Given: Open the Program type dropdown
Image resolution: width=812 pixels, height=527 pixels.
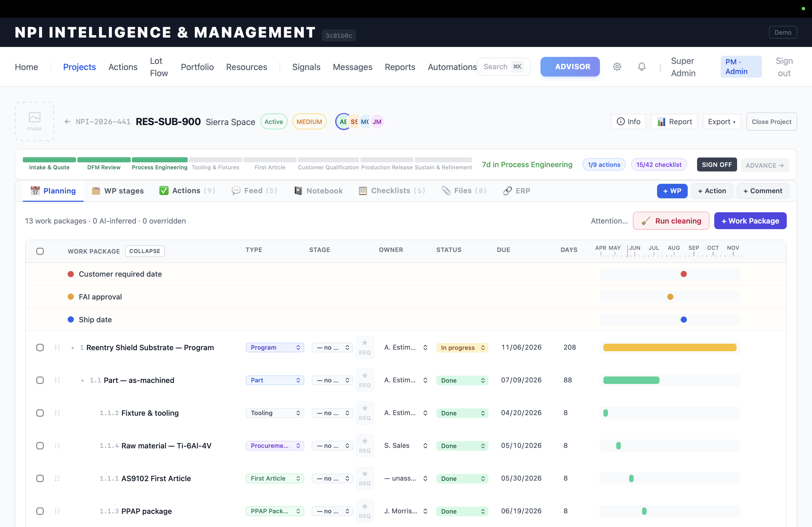Looking at the screenshot, I should [275, 347].
